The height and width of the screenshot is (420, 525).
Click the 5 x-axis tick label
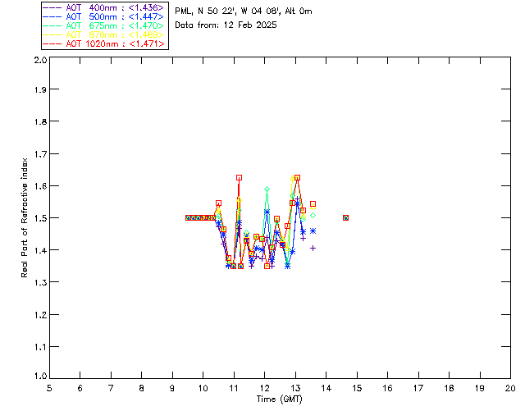(x=49, y=388)
